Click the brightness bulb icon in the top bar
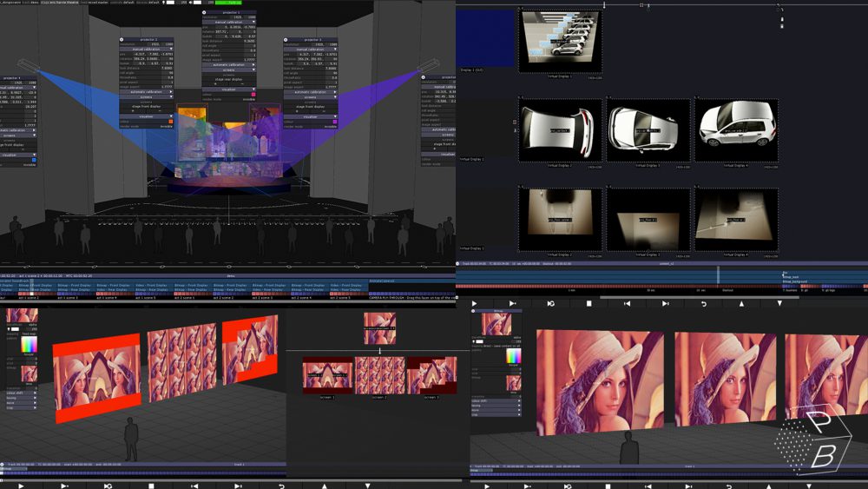The width and height of the screenshot is (868, 489). pyautogui.click(x=164, y=3)
